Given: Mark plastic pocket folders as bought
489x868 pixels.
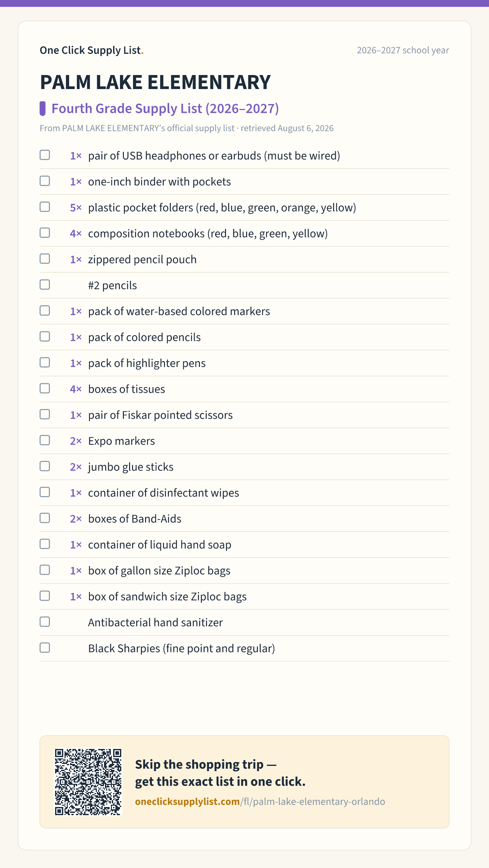Looking at the screenshot, I should (45, 207).
